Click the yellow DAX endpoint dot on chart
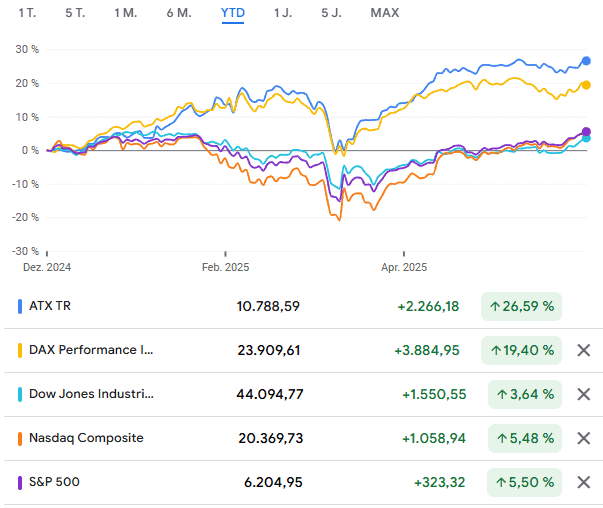Screen dimensions: 603x508 (586, 85)
